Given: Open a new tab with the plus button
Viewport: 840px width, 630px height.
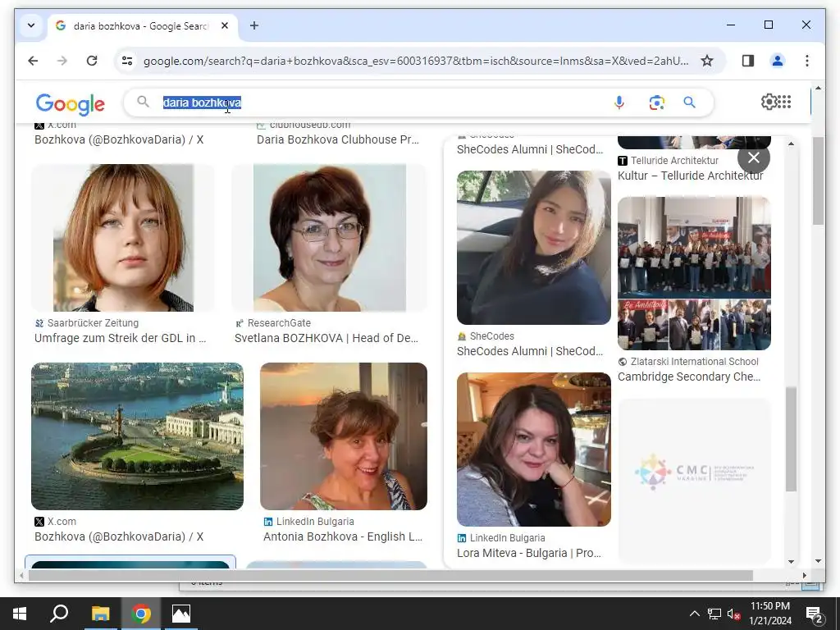Looking at the screenshot, I should (254, 25).
